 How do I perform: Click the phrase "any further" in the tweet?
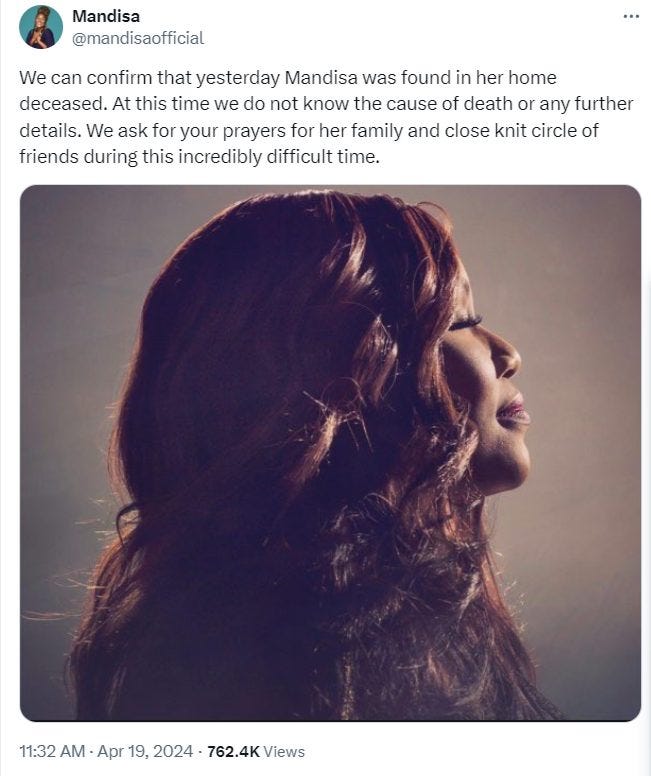point(586,104)
